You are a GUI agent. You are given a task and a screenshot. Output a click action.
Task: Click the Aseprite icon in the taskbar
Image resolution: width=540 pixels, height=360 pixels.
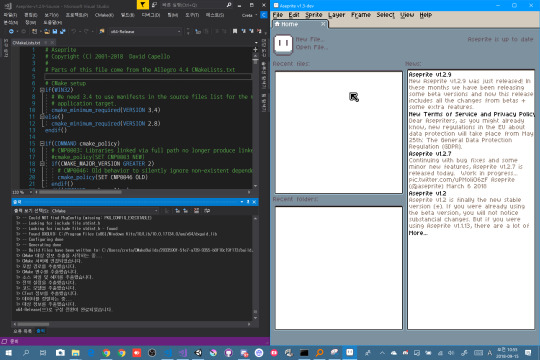(350, 353)
